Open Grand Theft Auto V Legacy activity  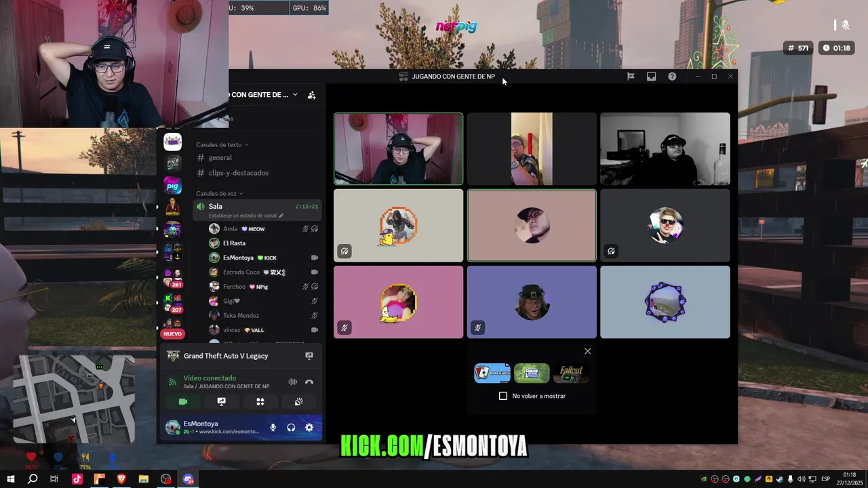coord(226,356)
